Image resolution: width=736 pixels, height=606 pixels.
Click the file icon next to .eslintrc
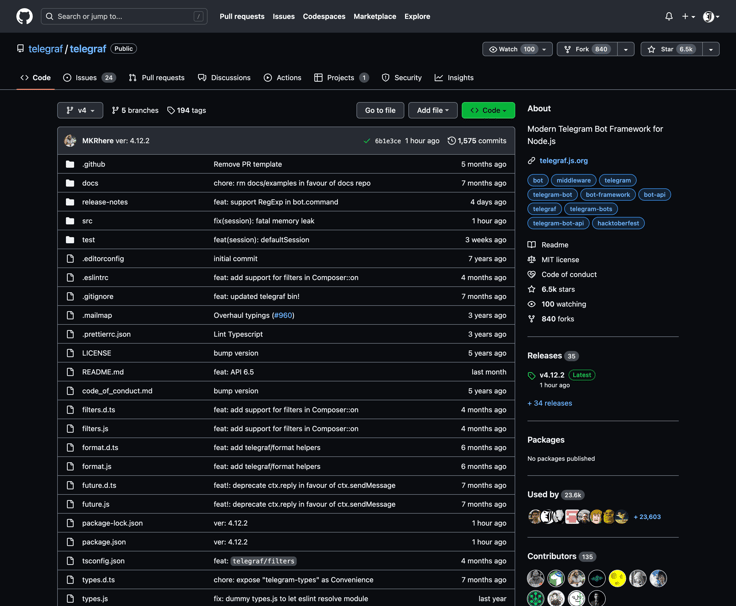point(70,277)
